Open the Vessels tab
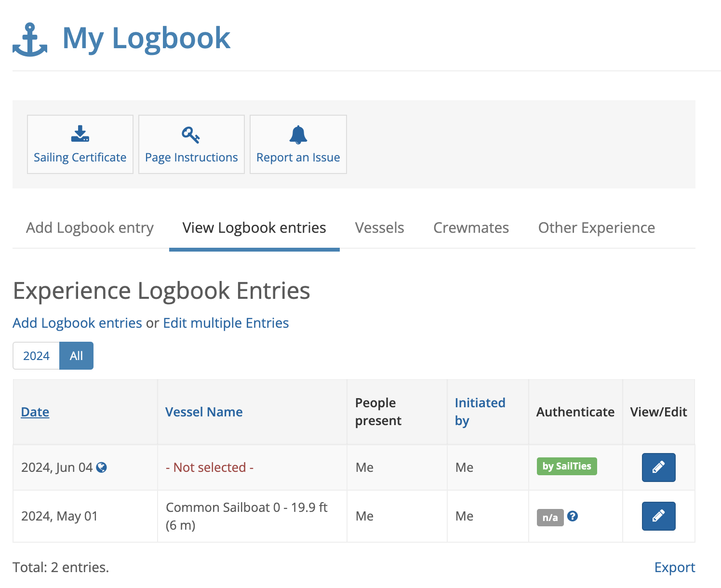Viewport: 721px width, 588px height. (x=379, y=227)
